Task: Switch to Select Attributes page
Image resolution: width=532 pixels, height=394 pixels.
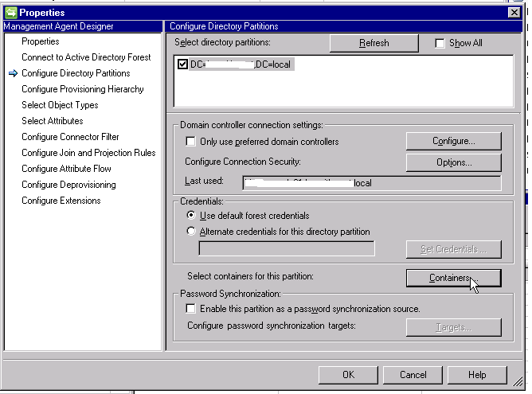Action: 53,121
